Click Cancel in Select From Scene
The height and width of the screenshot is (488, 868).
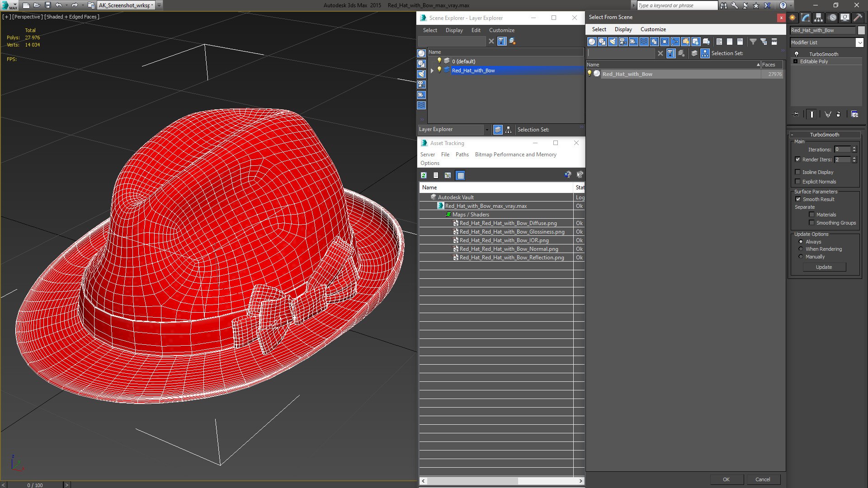click(763, 479)
